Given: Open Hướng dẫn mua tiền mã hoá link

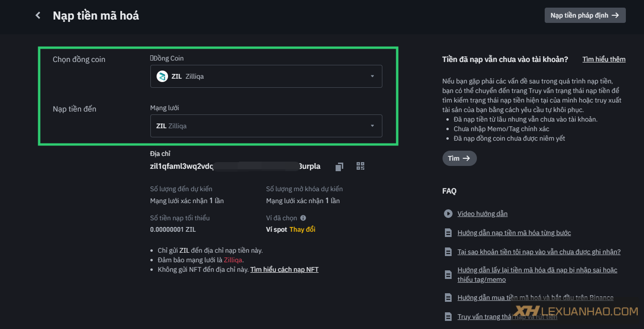Looking at the screenshot, I should tap(535, 298).
